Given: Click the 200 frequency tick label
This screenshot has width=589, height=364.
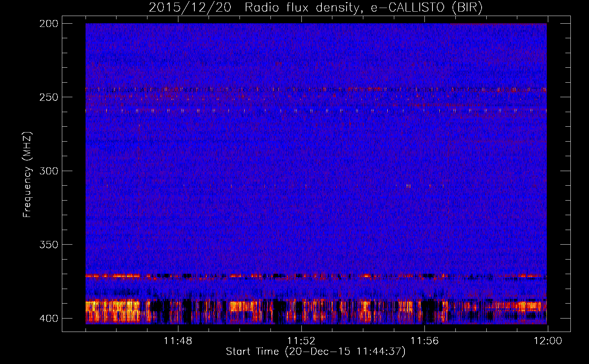Looking at the screenshot, I should tap(49, 24).
